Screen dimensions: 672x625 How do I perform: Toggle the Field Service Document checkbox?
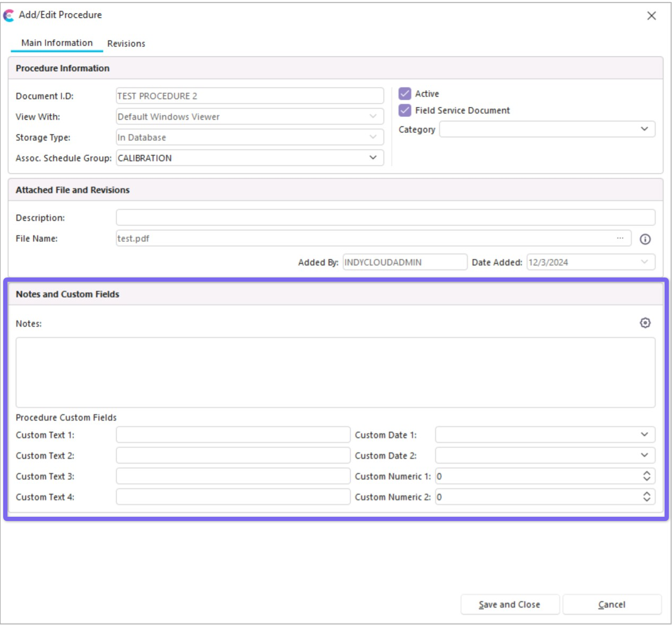tap(405, 110)
